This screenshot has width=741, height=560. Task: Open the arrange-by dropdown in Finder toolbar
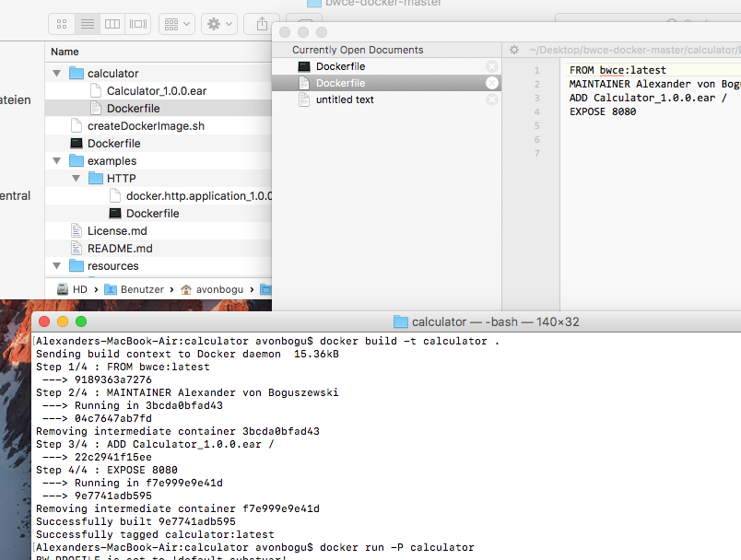point(176,23)
